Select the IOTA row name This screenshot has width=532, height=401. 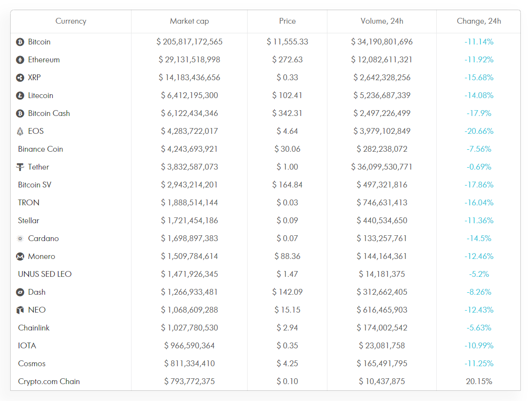[27, 346]
